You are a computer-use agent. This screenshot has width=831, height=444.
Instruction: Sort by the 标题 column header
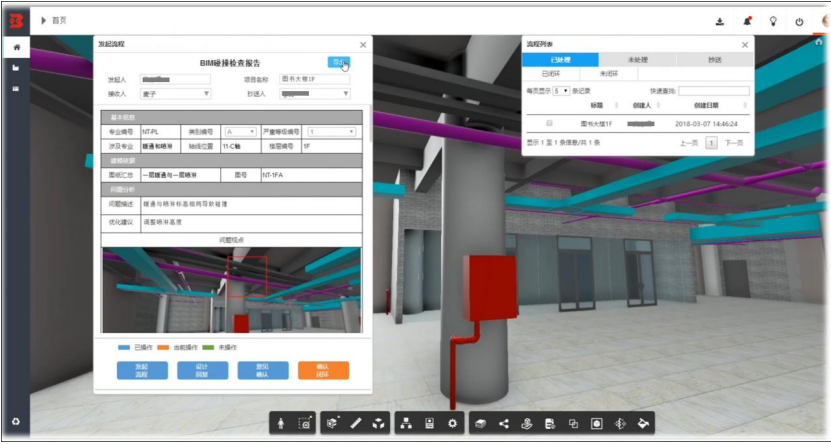(599, 105)
